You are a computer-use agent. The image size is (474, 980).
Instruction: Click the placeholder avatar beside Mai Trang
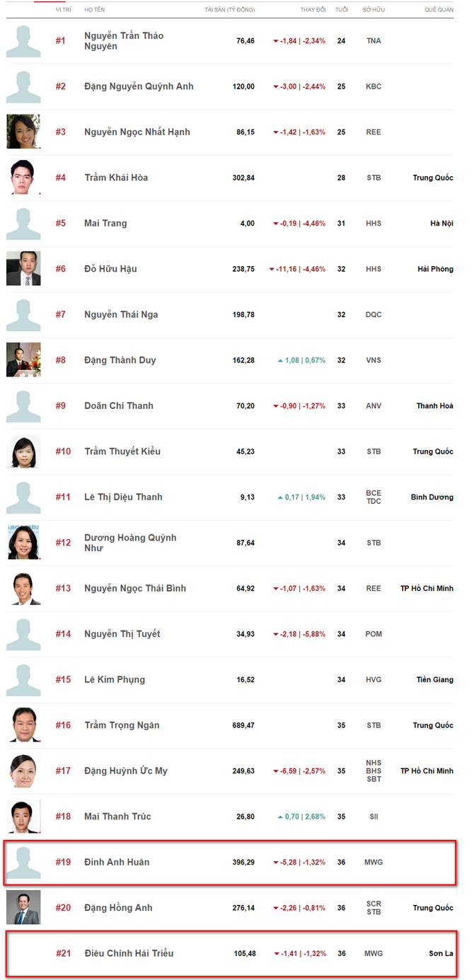pos(23,224)
